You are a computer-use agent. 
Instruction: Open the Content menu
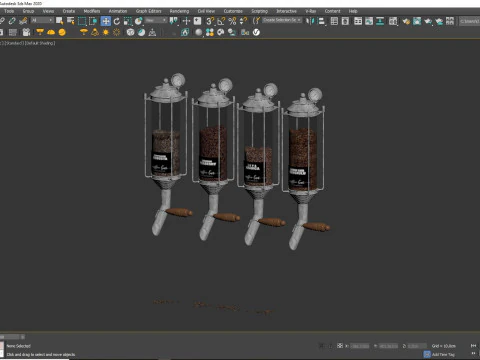332,11
